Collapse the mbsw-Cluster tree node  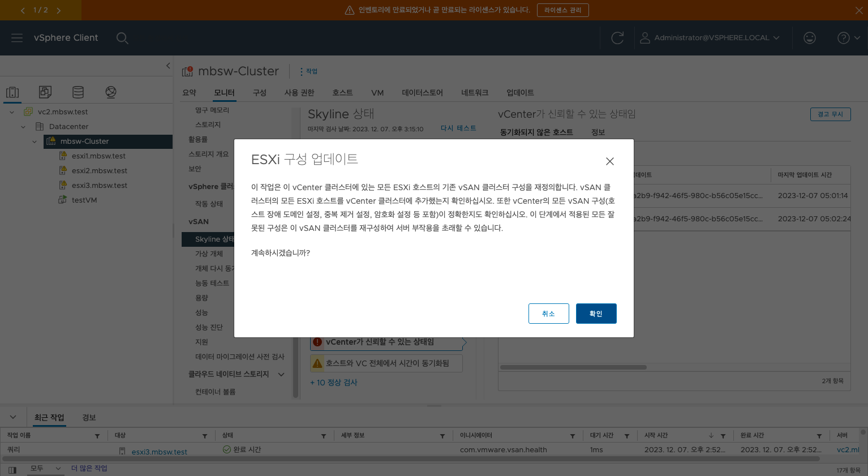tap(35, 141)
